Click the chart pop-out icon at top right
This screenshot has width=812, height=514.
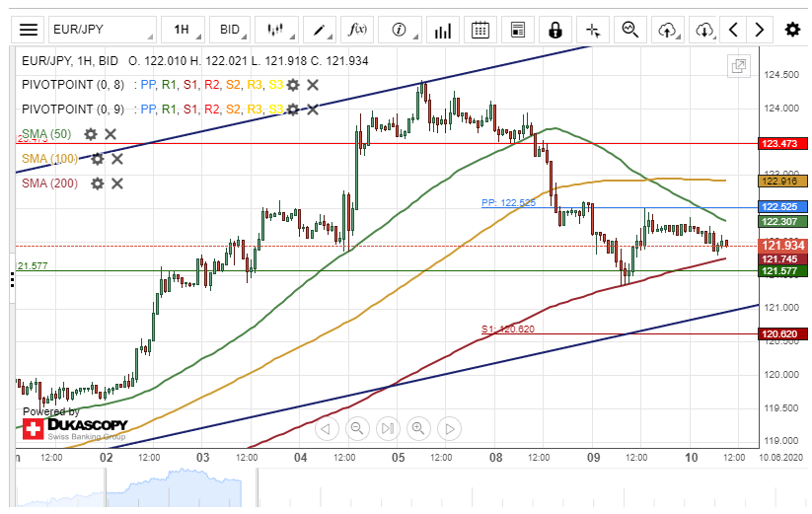738,66
